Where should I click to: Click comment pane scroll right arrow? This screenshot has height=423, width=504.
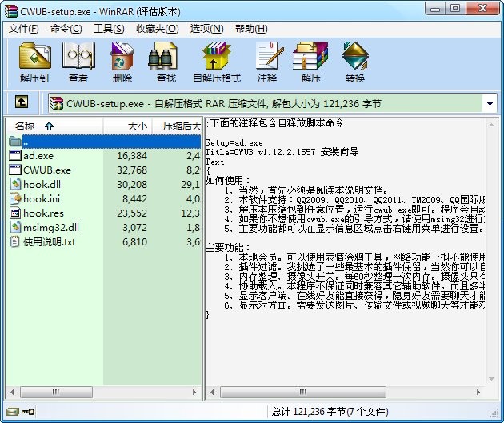[x=478, y=392]
